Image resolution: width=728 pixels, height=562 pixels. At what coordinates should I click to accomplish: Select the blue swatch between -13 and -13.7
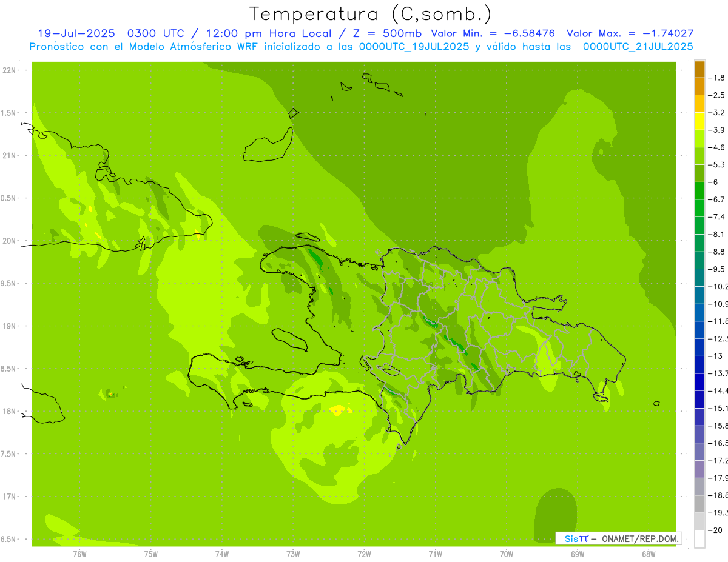pyautogui.click(x=699, y=365)
